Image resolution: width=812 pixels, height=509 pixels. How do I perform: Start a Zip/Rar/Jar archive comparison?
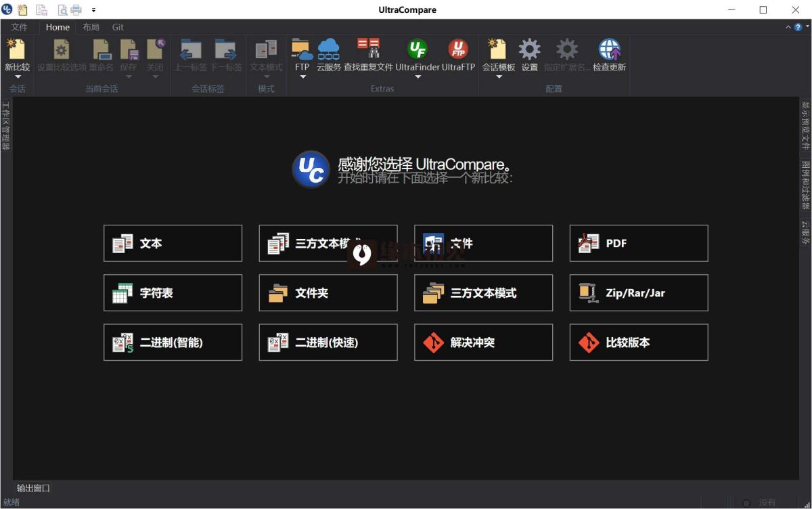(x=639, y=292)
